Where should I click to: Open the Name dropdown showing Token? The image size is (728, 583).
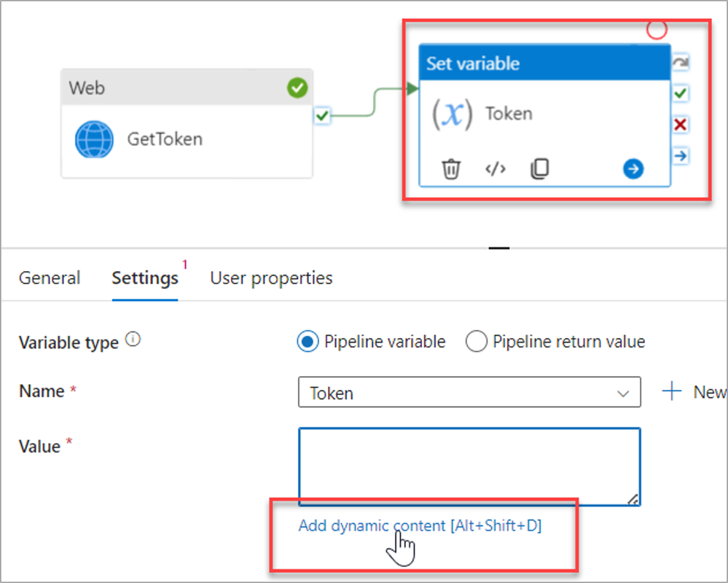469,393
